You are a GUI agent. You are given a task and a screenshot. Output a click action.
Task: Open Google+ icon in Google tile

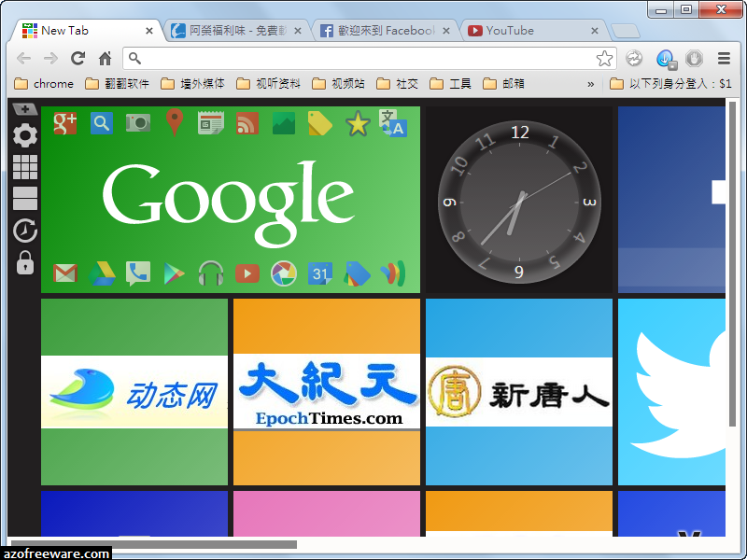coord(65,123)
